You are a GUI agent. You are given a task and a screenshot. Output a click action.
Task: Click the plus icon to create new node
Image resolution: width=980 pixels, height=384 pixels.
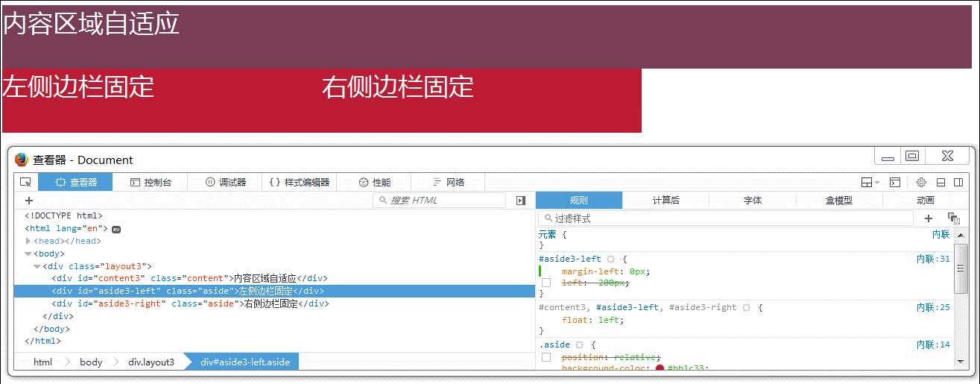29,200
